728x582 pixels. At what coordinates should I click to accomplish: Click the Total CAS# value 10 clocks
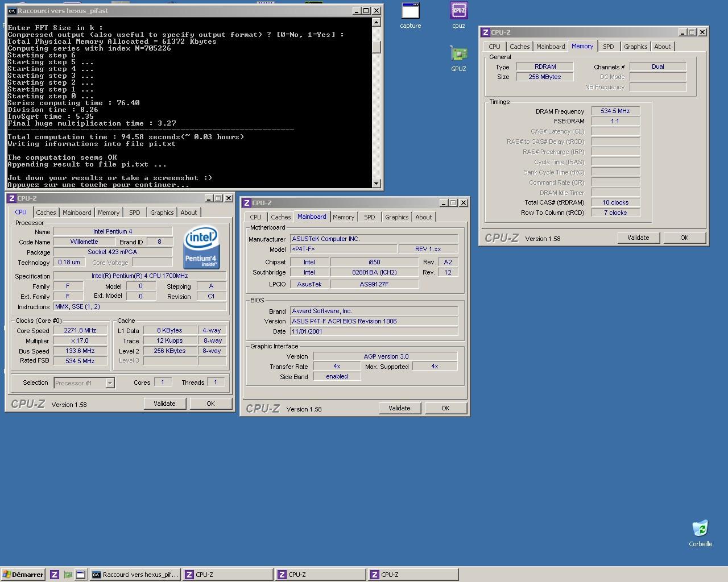615,202
